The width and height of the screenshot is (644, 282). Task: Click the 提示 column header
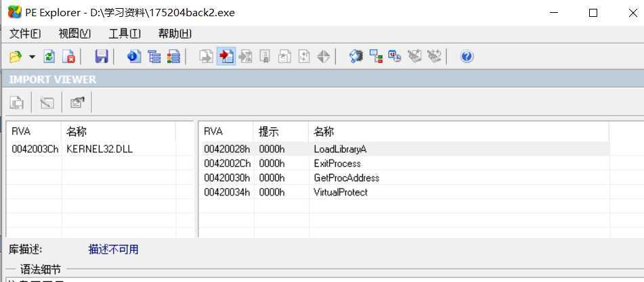281,132
